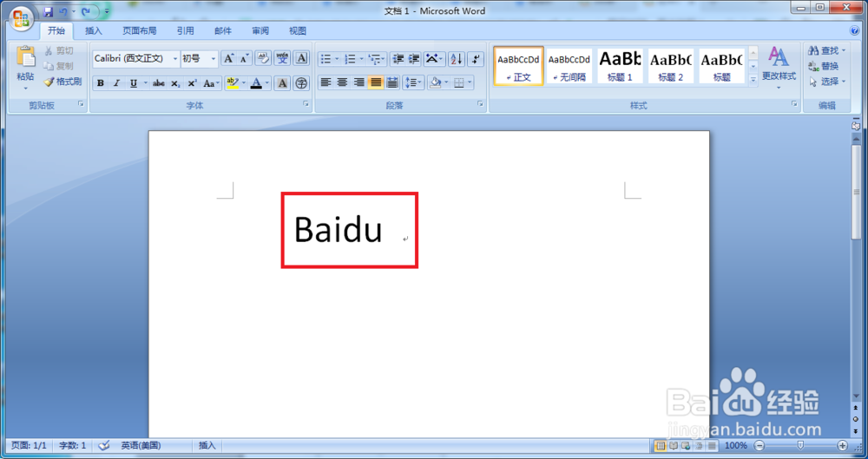Screen dimensions: 868x459
Task: Undo the last action
Action: [x=63, y=11]
